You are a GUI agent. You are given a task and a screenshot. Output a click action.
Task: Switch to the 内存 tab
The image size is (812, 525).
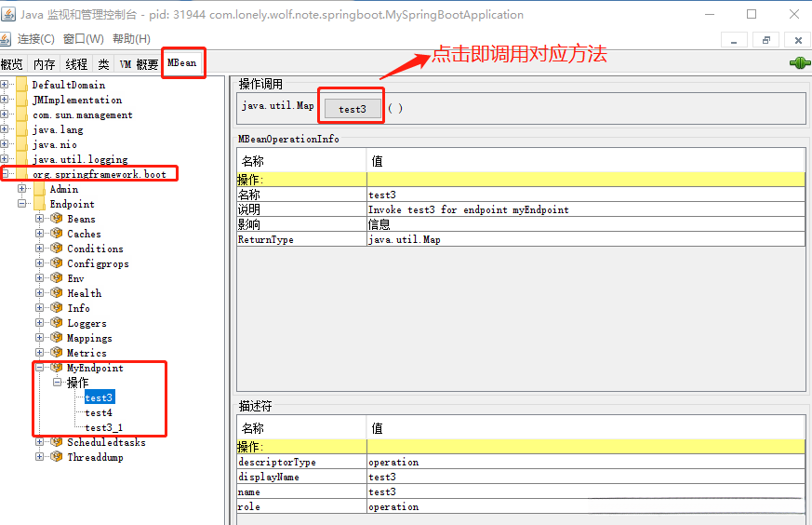point(44,63)
